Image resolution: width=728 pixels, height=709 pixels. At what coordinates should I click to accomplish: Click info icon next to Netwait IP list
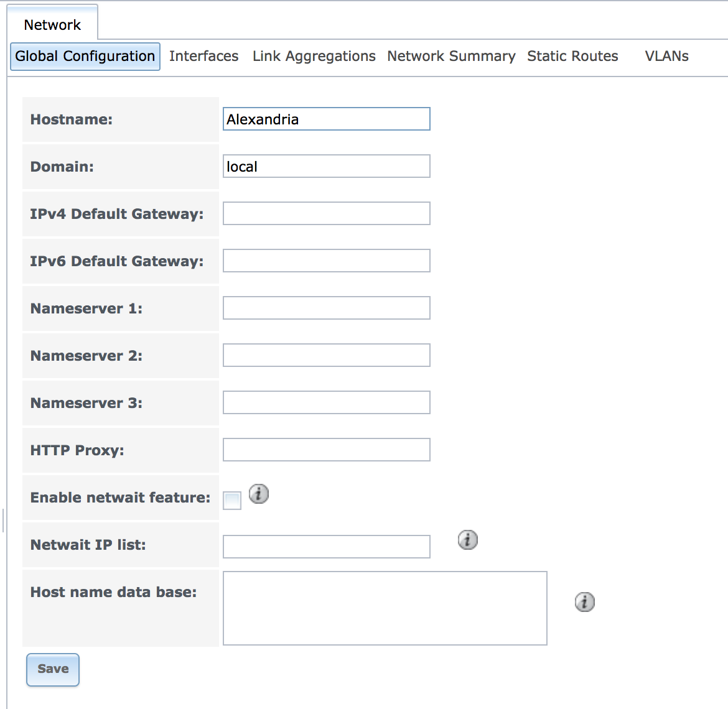click(468, 540)
